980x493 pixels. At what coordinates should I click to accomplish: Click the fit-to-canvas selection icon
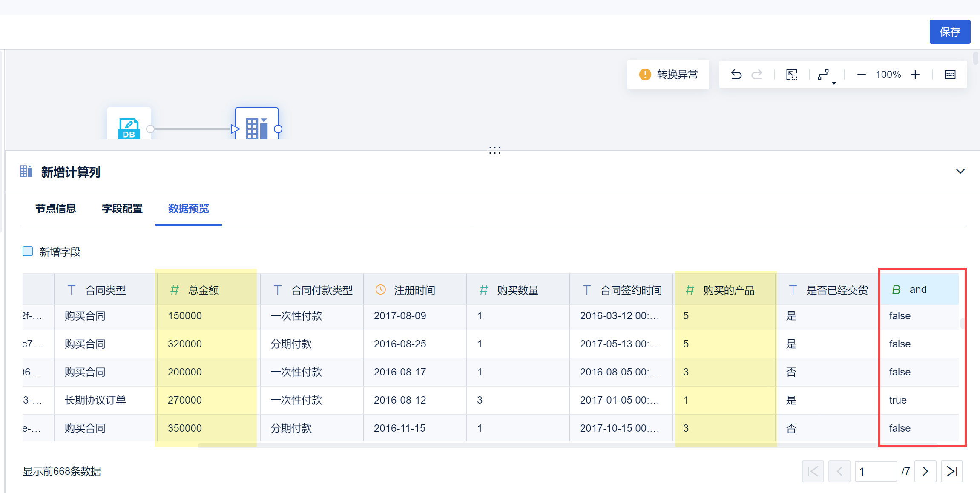click(x=791, y=75)
